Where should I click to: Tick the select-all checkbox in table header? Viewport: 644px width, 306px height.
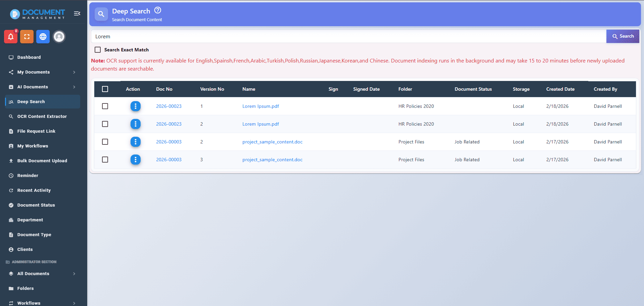point(105,89)
